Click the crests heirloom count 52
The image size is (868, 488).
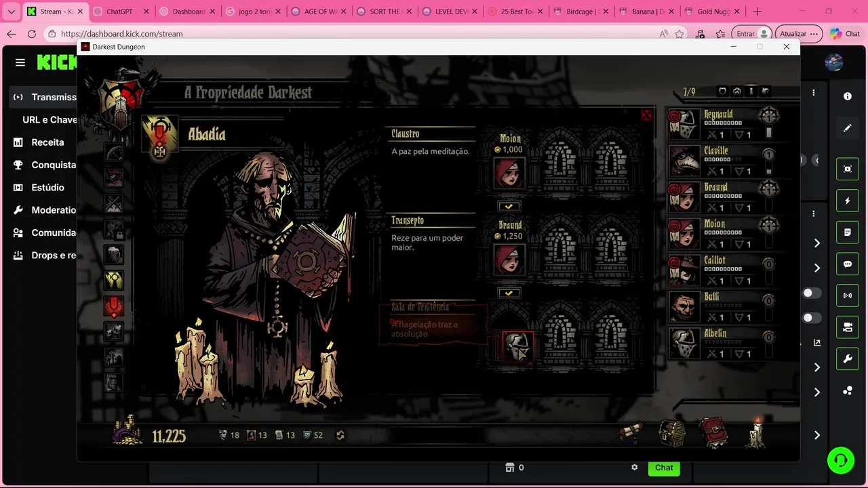tap(313, 435)
